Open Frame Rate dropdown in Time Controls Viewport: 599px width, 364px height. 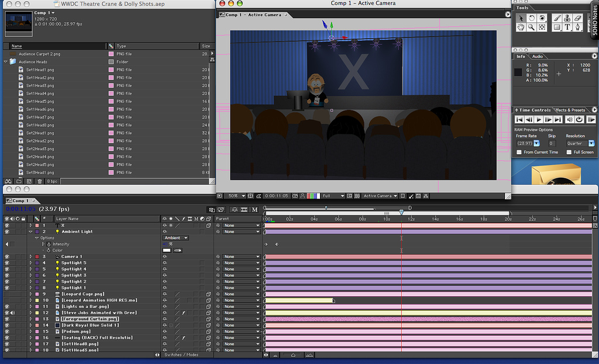tap(528, 144)
